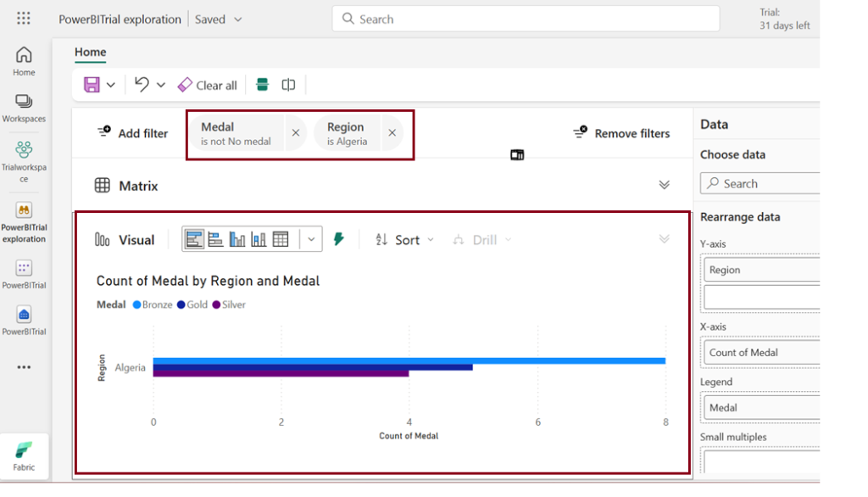Collapse the Matrix section

664,185
